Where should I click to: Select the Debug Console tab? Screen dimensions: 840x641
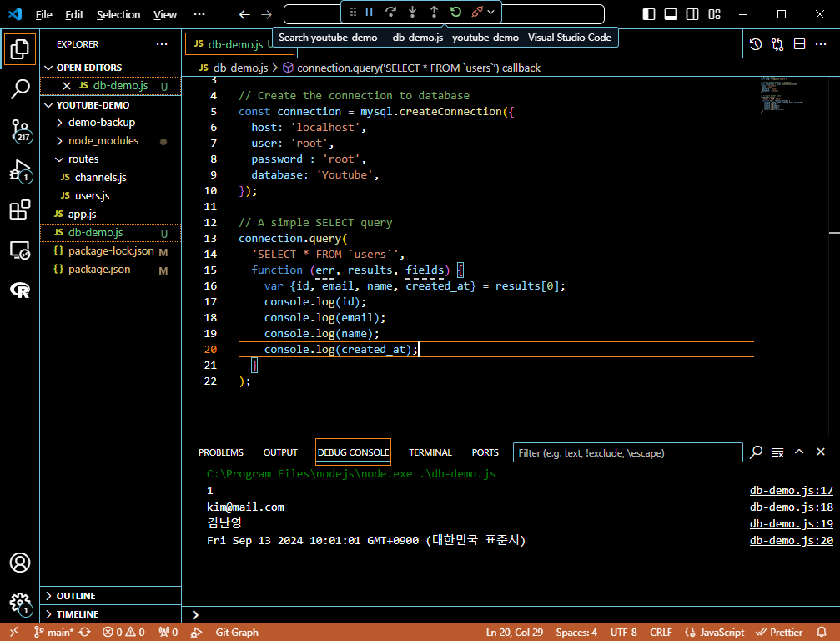[x=353, y=452]
